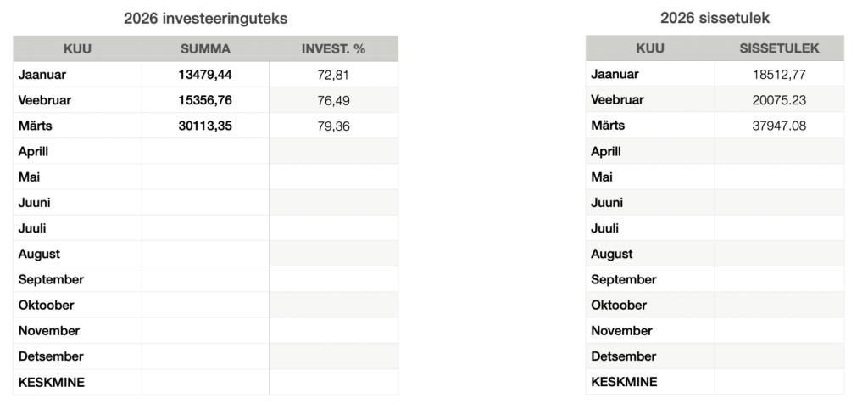
Task: Select the Aprill row in investment table
Action: click(x=34, y=151)
